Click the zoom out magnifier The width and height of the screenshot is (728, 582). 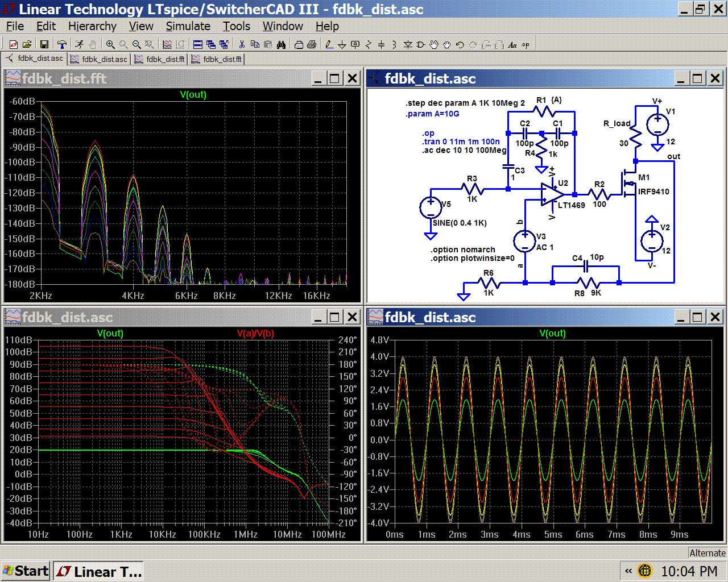tap(136, 44)
